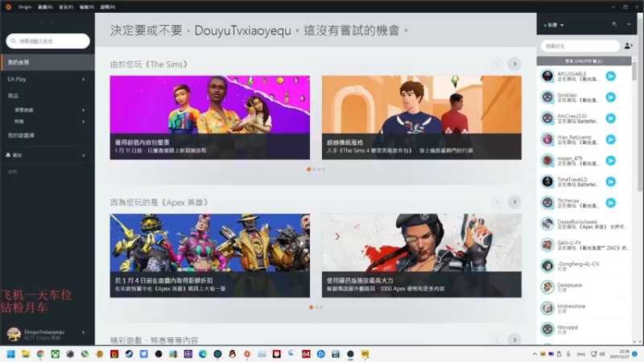Show the second slide of the Apex carousel

pos(316,307)
